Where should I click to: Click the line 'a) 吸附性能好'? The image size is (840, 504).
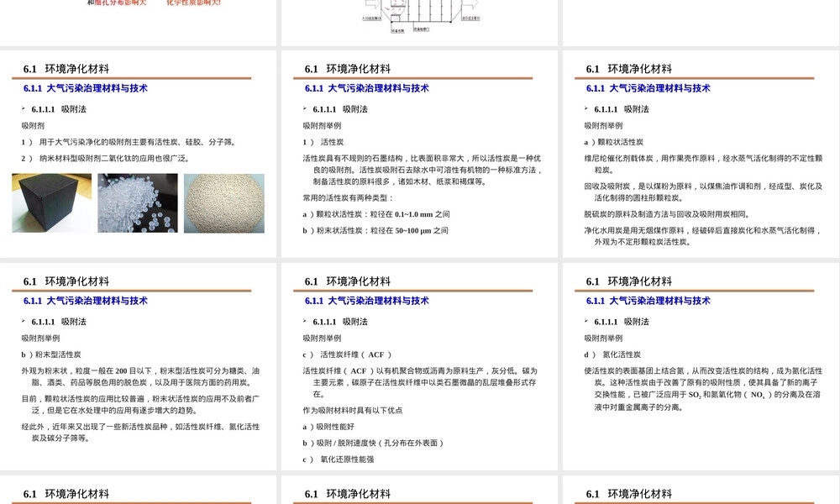[x=328, y=427]
